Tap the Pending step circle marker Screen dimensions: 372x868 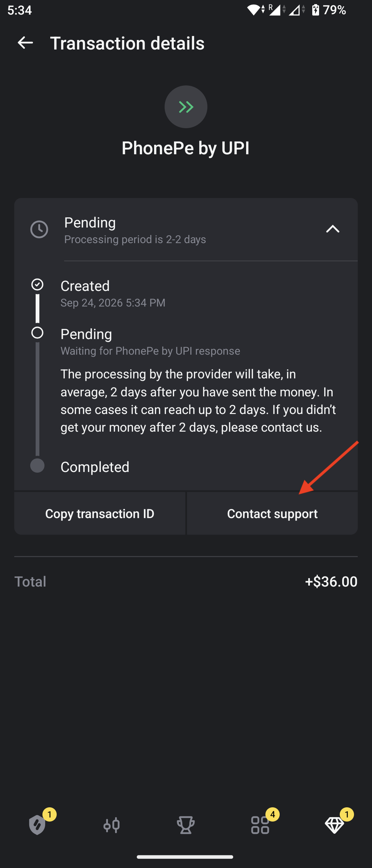[x=37, y=333]
